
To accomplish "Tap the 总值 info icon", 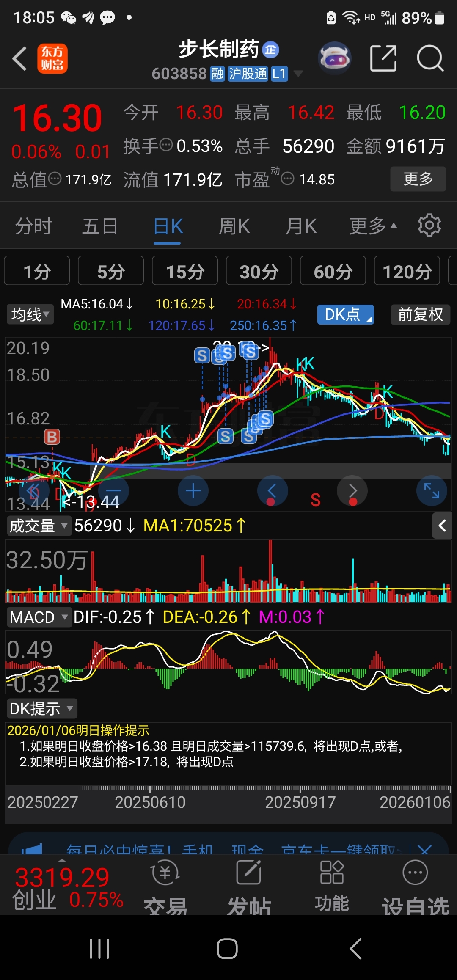I will point(55,179).
